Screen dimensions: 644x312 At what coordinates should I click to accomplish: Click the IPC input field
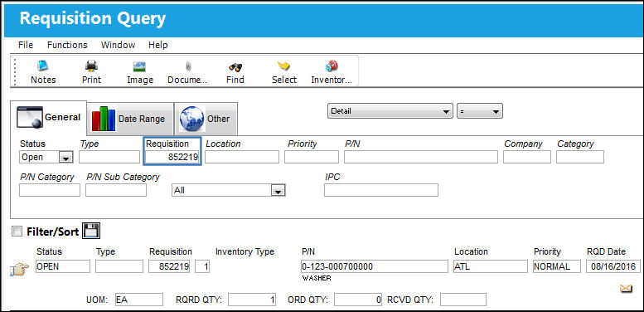(x=381, y=190)
